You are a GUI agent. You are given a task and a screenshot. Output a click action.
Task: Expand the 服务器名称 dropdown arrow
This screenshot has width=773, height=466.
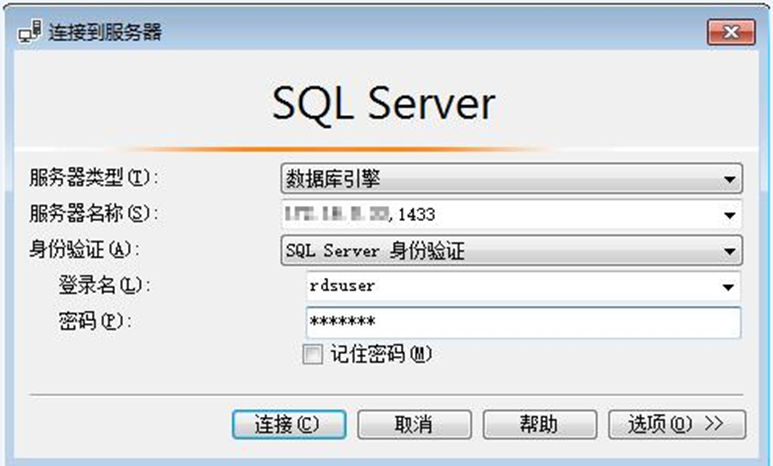pyautogui.click(x=728, y=214)
